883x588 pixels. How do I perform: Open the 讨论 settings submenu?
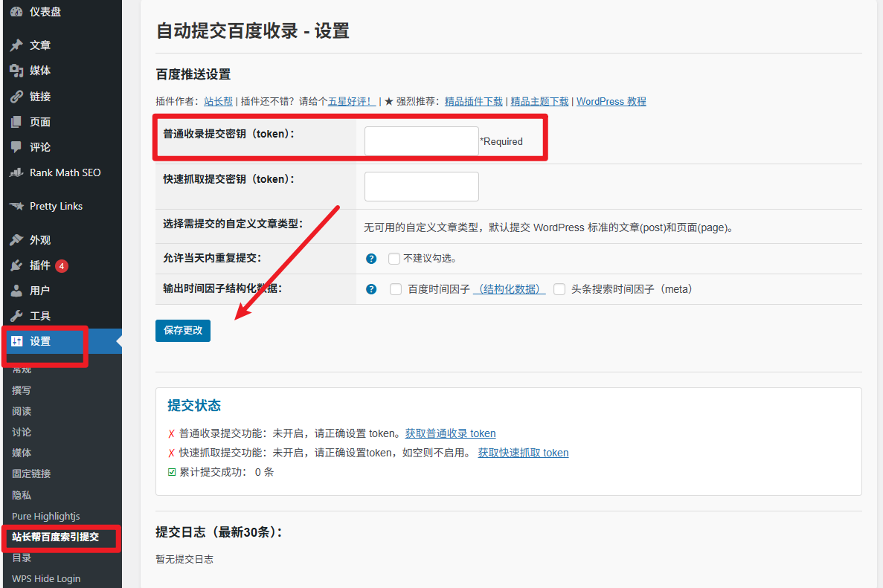point(22,432)
